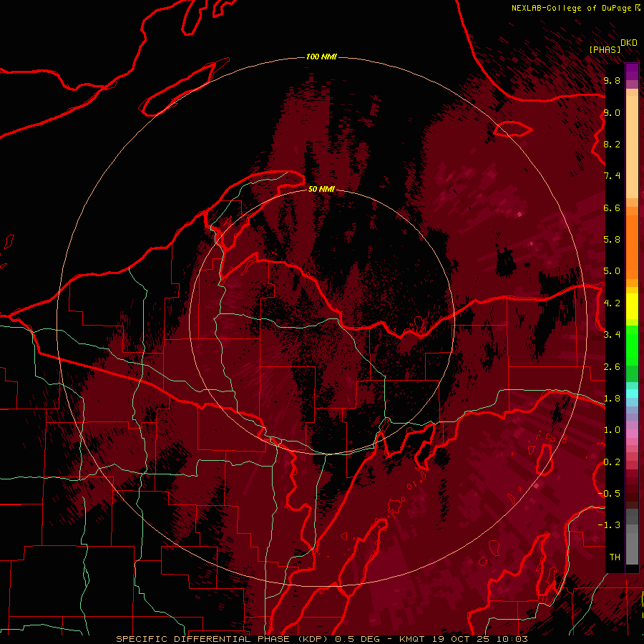Click the 3.4 scale value

tap(612, 334)
